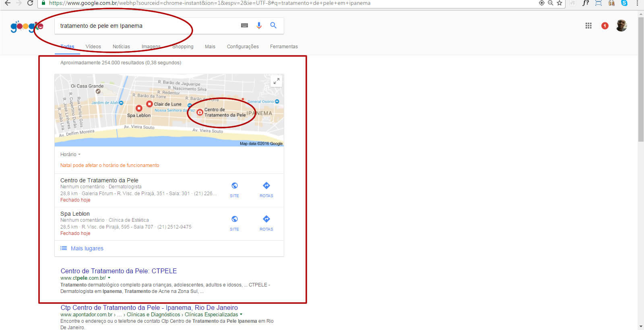Bookmark this page with the star icon

coord(559,3)
